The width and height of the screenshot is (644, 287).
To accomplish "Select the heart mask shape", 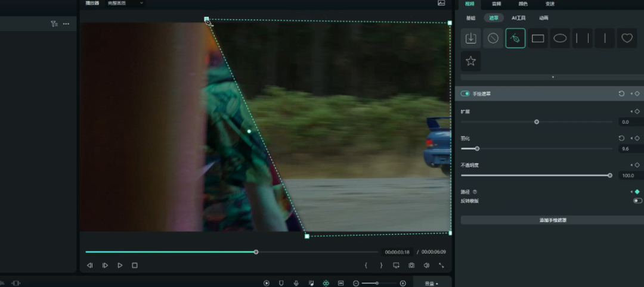I will click(x=627, y=38).
